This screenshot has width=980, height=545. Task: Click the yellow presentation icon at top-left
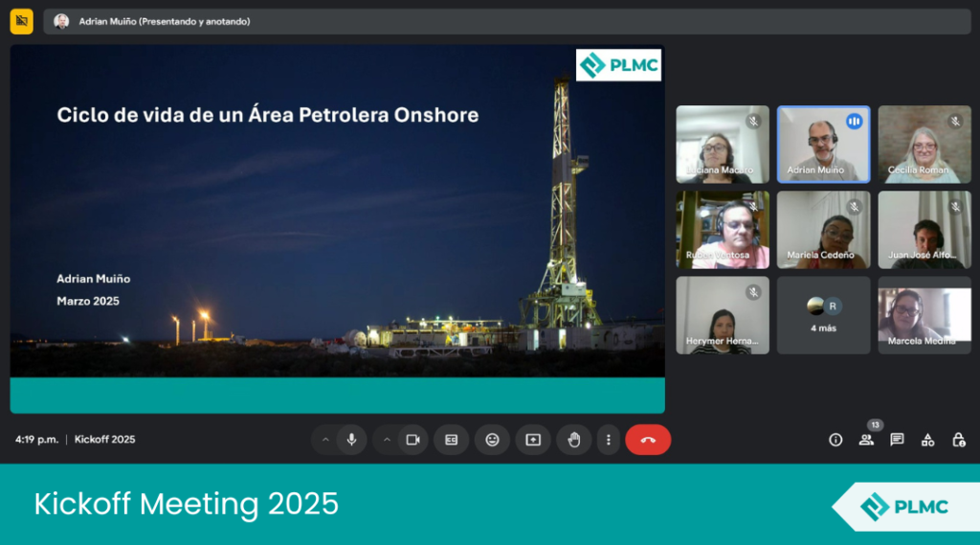click(x=21, y=21)
